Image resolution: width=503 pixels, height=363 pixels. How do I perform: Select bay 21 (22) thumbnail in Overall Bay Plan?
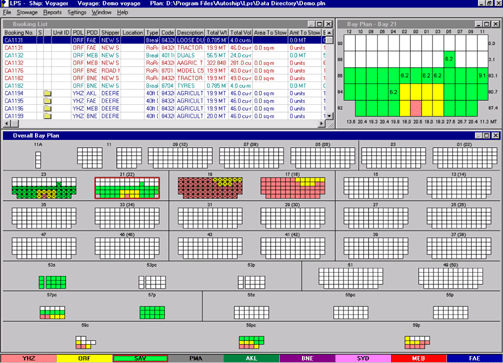click(127, 188)
